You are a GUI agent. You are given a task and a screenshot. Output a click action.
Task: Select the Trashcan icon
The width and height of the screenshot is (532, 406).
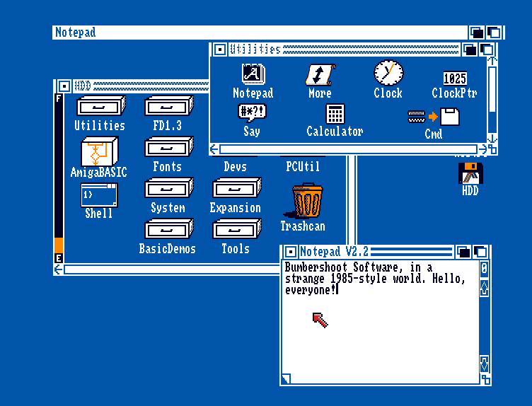tap(303, 200)
